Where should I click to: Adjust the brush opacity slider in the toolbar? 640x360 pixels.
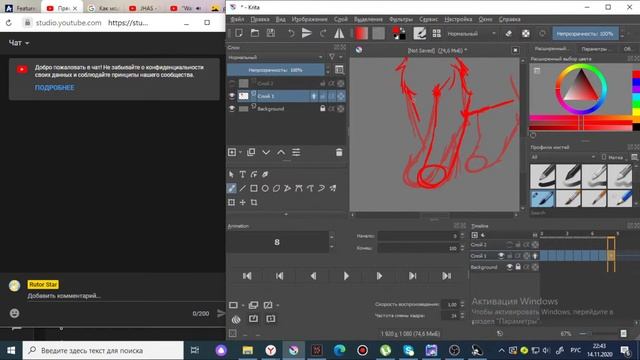585,33
